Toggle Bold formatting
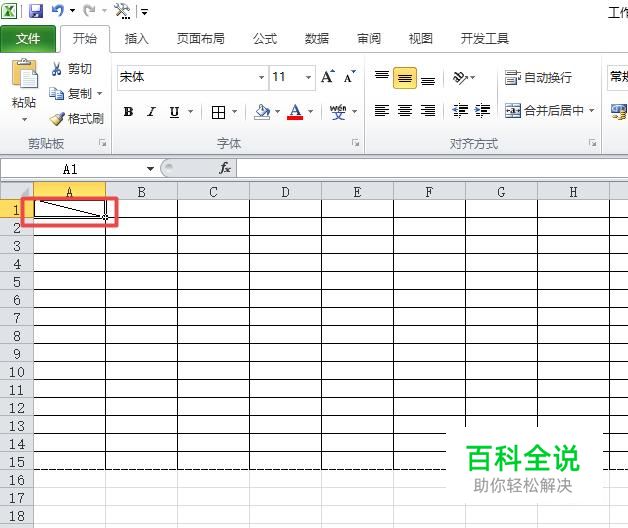This screenshot has height=528, width=628. 128,112
